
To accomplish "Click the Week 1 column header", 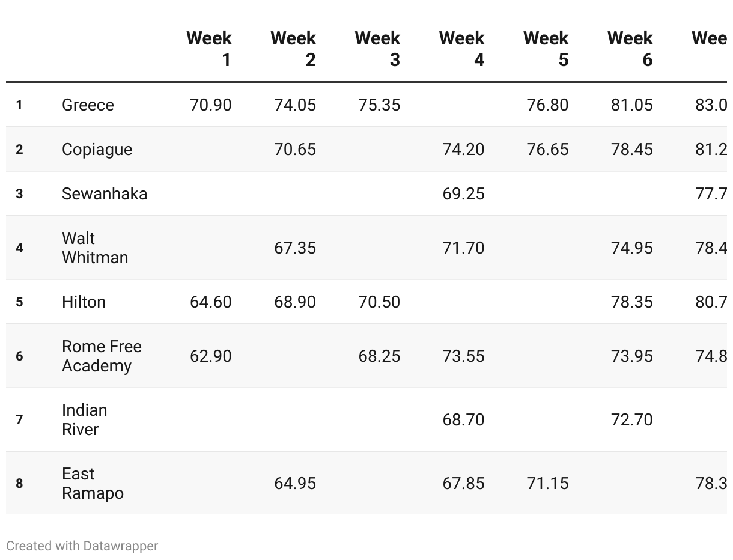I will click(209, 49).
